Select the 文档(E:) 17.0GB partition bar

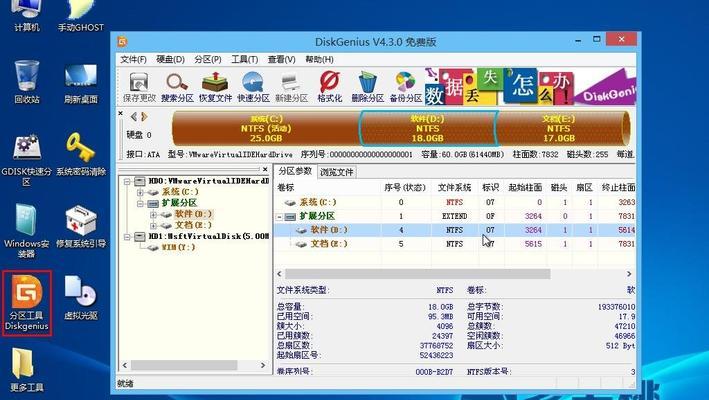point(560,128)
